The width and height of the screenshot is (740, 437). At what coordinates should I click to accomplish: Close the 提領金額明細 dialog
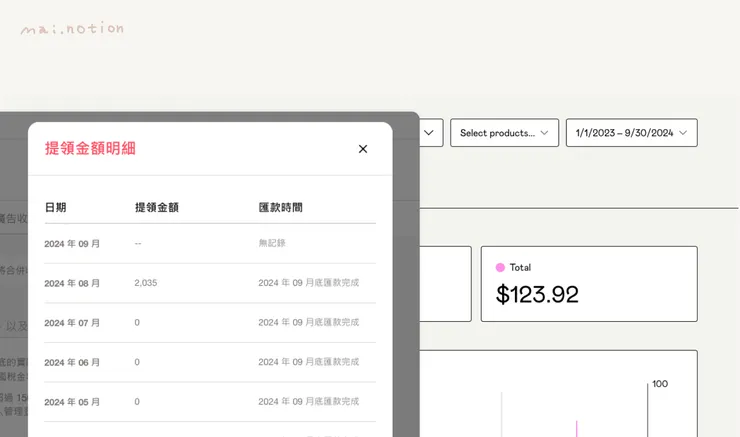point(362,149)
